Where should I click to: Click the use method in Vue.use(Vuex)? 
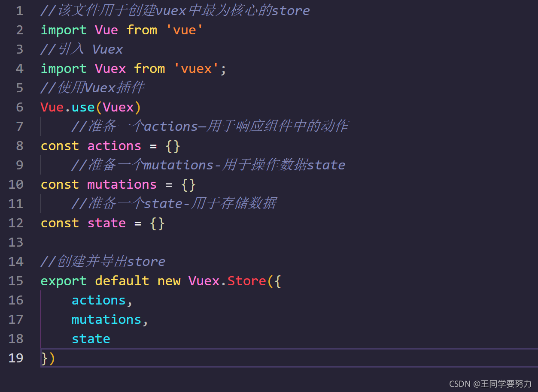(x=83, y=107)
